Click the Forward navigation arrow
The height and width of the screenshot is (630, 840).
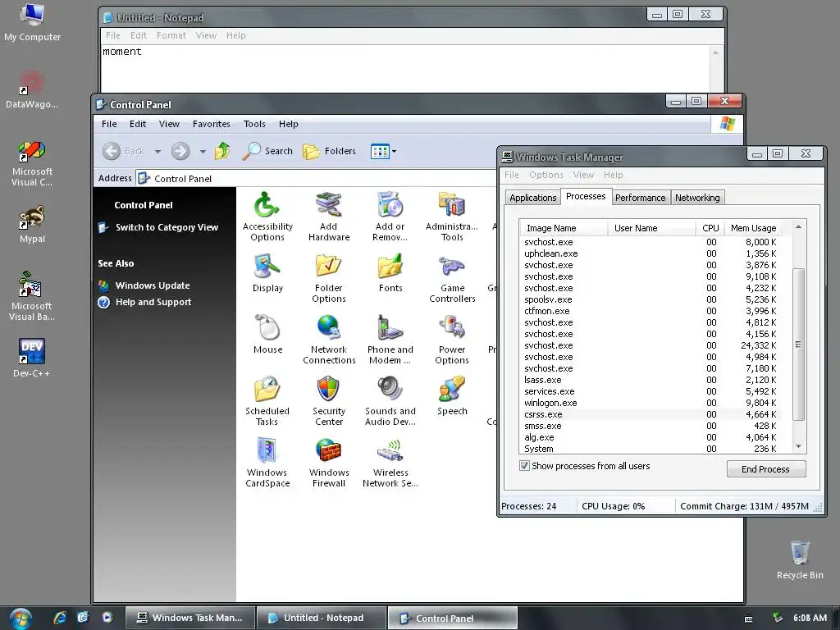pos(180,151)
